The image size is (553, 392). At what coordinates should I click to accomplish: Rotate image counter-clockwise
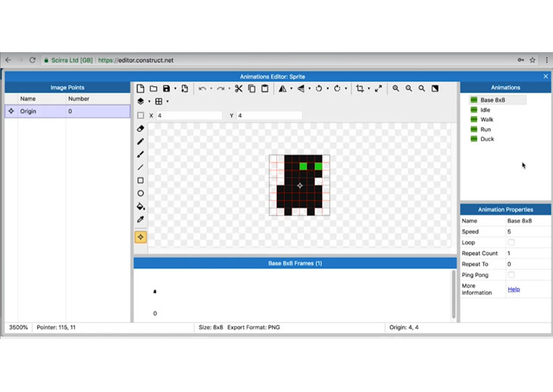319,88
